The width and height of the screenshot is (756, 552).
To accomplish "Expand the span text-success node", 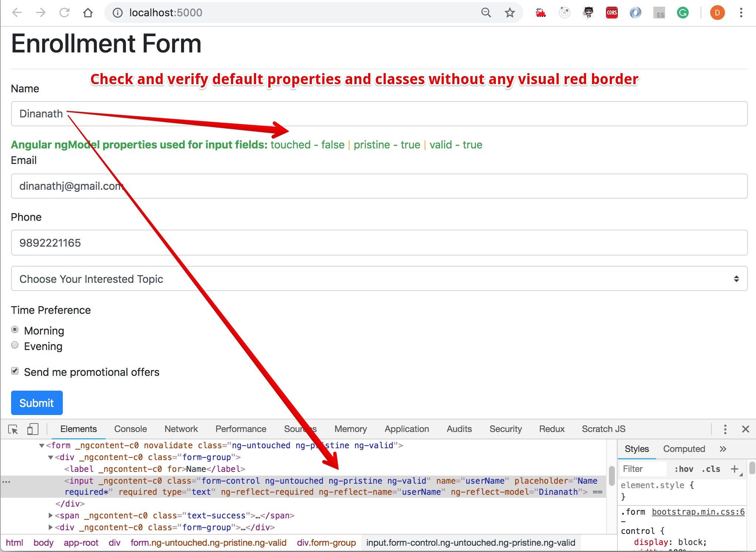I will (51, 515).
